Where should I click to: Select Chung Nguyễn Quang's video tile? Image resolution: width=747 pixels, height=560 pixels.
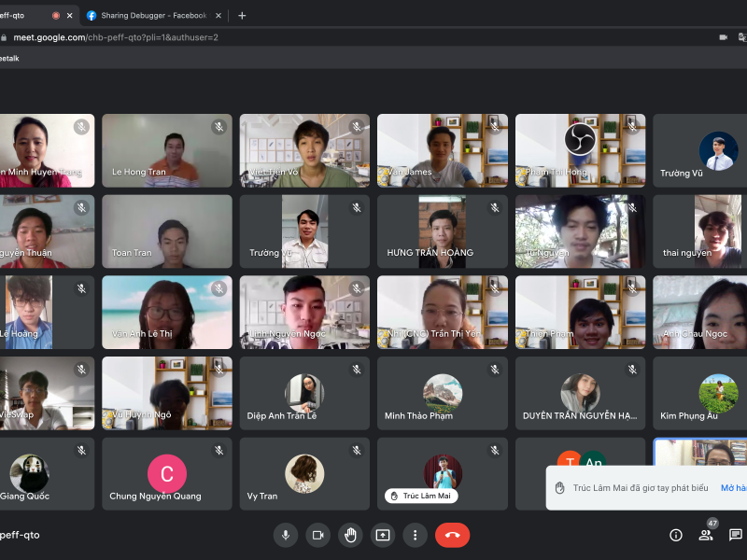[167, 474]
